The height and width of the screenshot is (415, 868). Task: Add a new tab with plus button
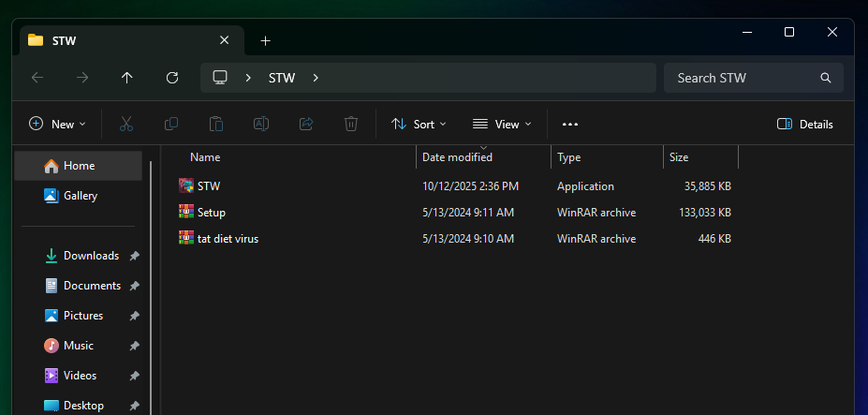265,40
